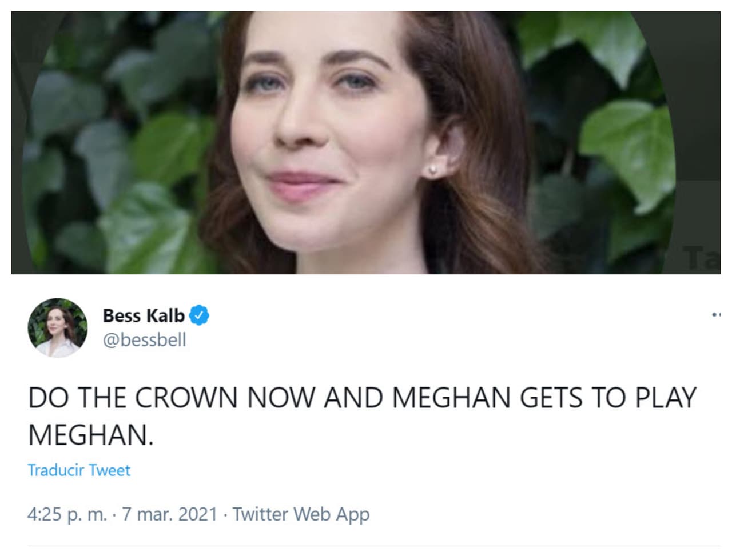Click the @bessbell handle
732x560 pixels.
point(145,340)
